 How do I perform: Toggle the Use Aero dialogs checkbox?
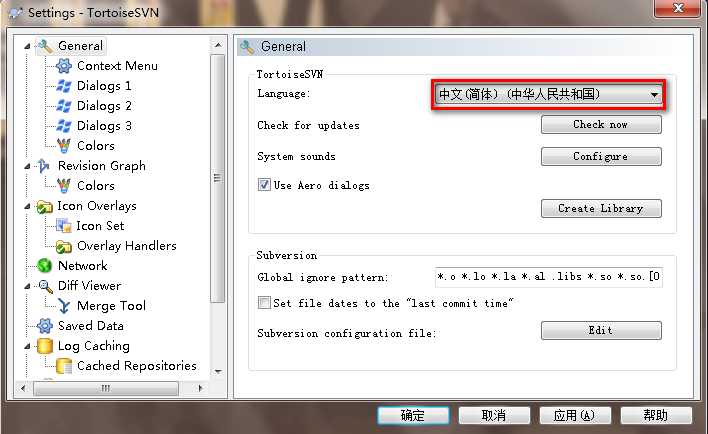(264, 185)
